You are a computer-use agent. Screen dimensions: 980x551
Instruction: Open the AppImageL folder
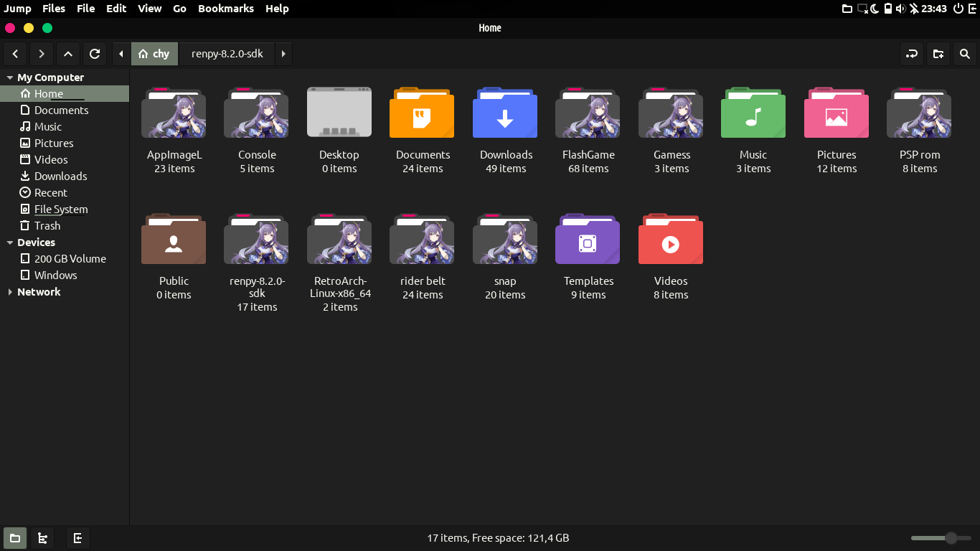click(x=174, y=113)
